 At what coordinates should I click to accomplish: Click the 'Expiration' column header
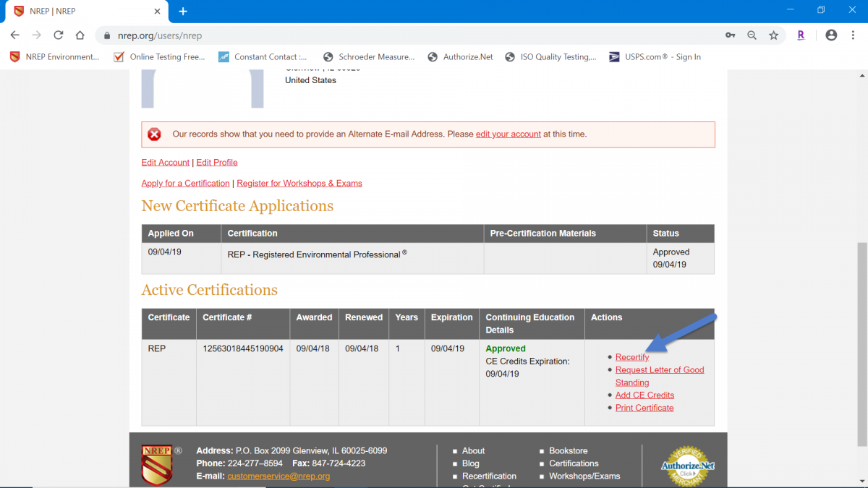[x=452, y=324]
